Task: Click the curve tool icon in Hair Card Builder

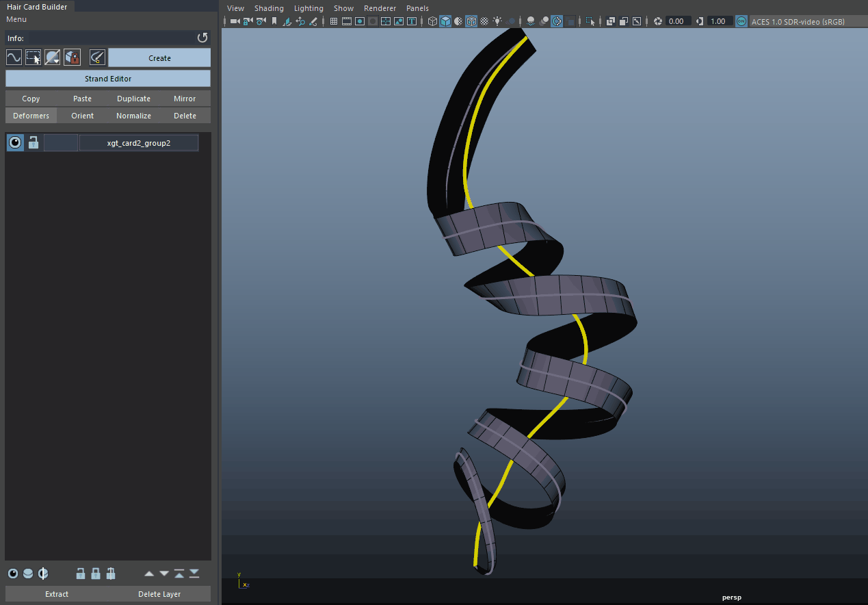Action: click(14, 57)
